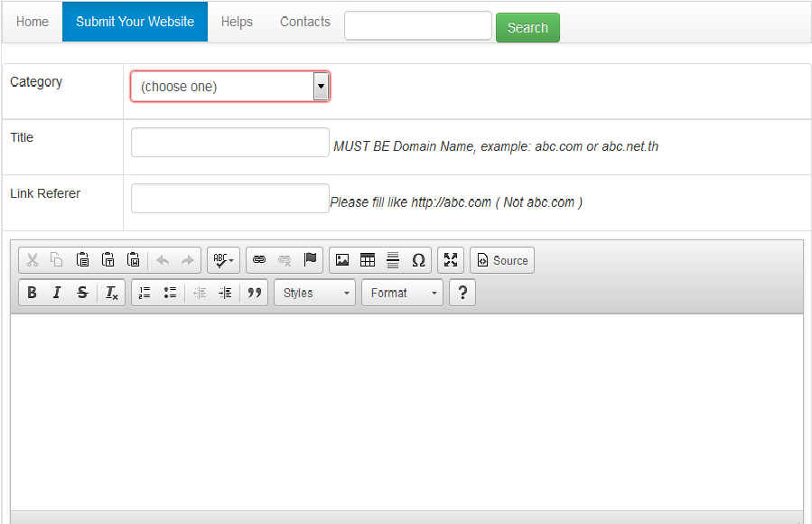Screen dimensions: 812x524
Task: Insert a bulleted list
Action: click(x=170, y=293)
